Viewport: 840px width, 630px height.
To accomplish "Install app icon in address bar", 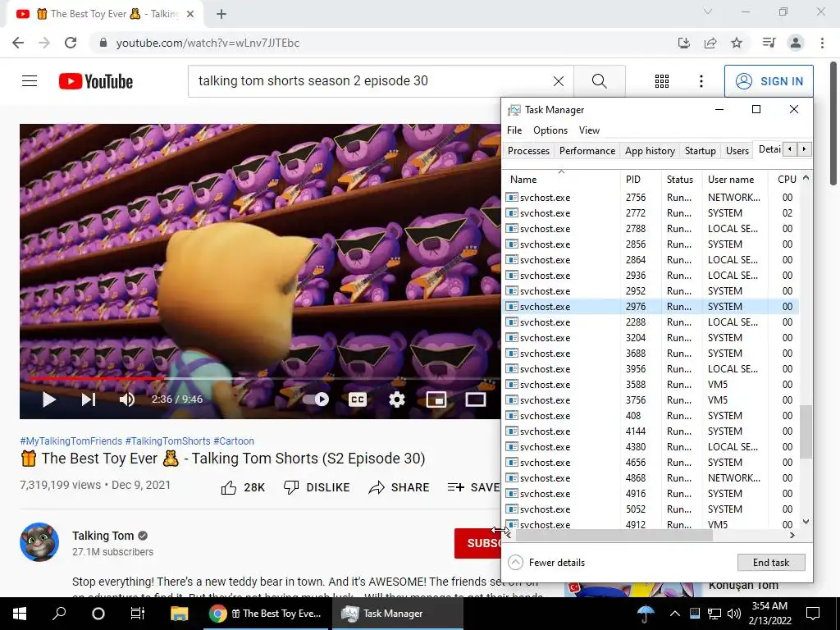I will coord(683,43).
